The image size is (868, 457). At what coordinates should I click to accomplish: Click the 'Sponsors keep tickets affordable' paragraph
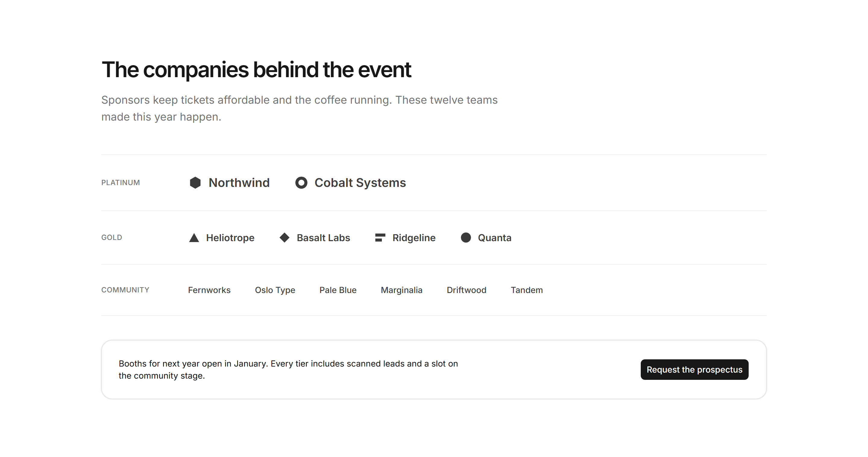tap(300, 108)
